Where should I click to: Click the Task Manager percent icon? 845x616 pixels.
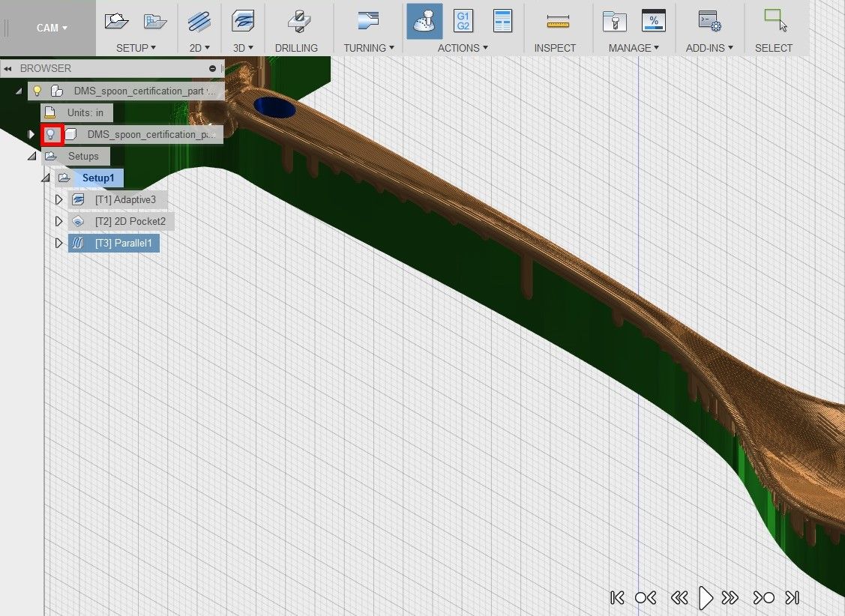[x=654, y=20]
